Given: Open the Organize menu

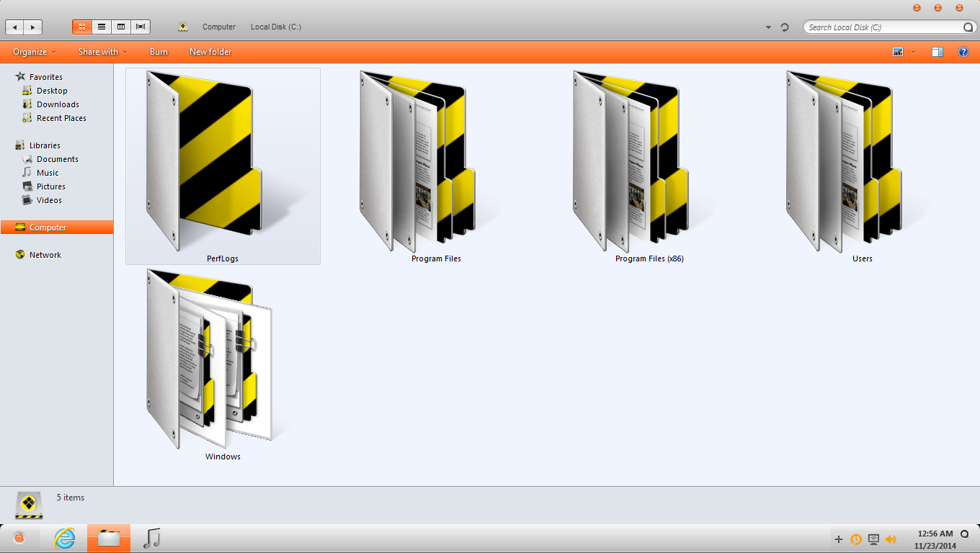Looking at the screenshot, I should pyautogui.click(x=35, y=52).
